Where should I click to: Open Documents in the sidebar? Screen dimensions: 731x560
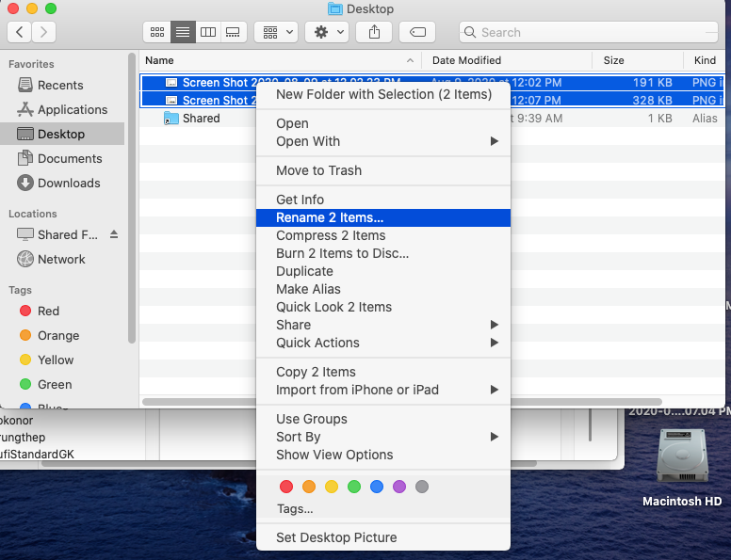(x=62, y=158)
